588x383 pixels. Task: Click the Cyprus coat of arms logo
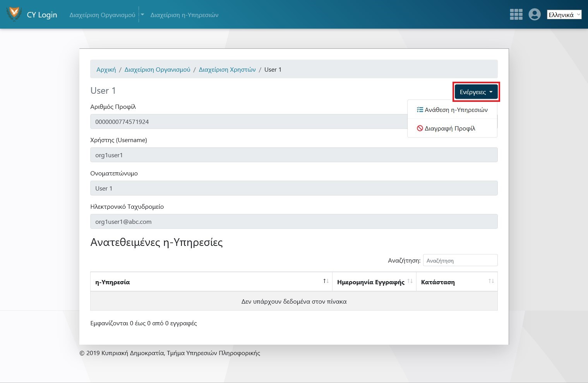(14, 14)
